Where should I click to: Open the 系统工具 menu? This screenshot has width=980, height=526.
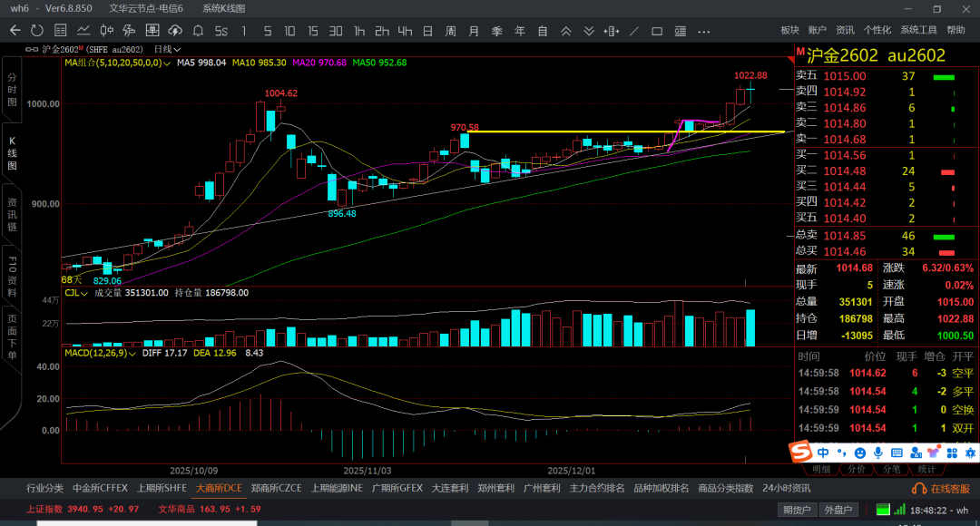tap(918, 31)
